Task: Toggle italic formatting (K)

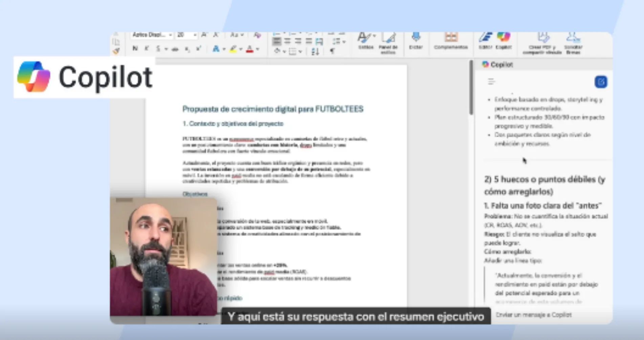Action: coord(147,49)
